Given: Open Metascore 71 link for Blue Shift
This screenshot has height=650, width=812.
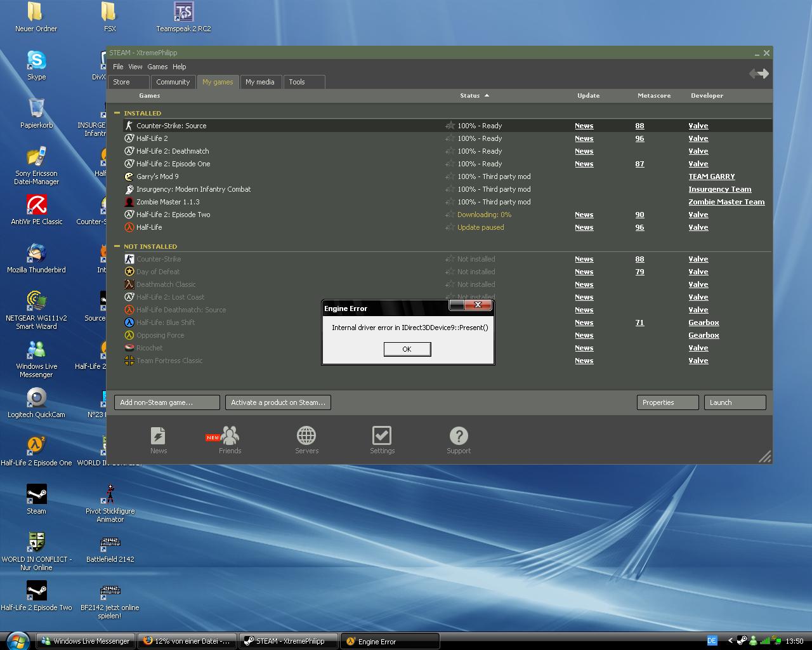Looking at the screenshot, I should [639, 322].
